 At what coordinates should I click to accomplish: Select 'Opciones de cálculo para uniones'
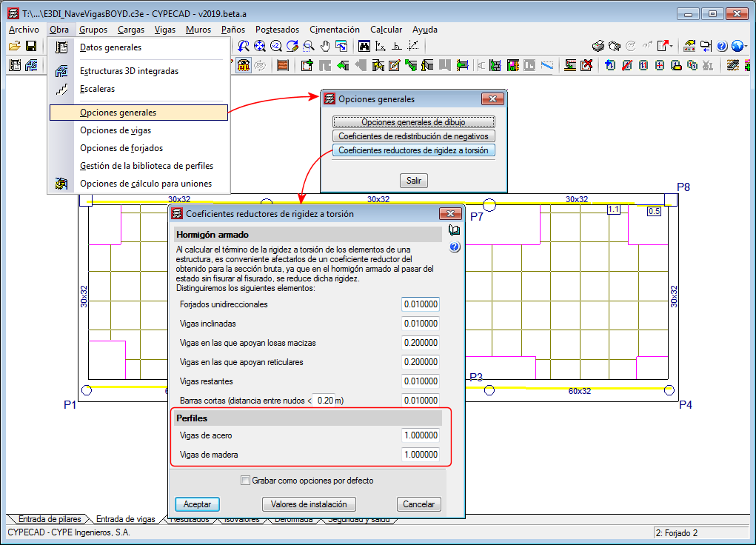[x=139, y=184]
